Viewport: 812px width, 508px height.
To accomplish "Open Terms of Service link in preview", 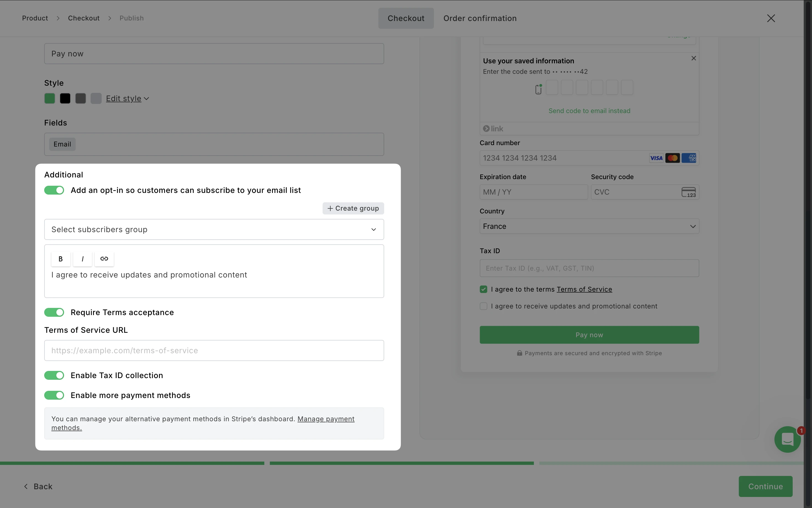I will click(x=584, y=289).
